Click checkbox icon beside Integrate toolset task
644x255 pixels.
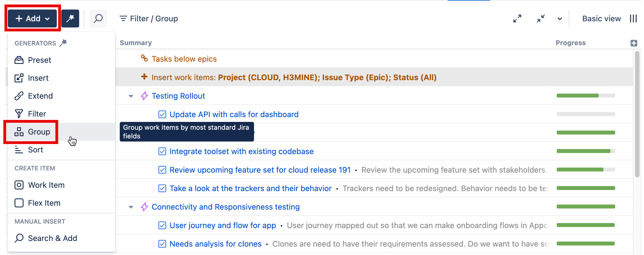click(162, 151)
